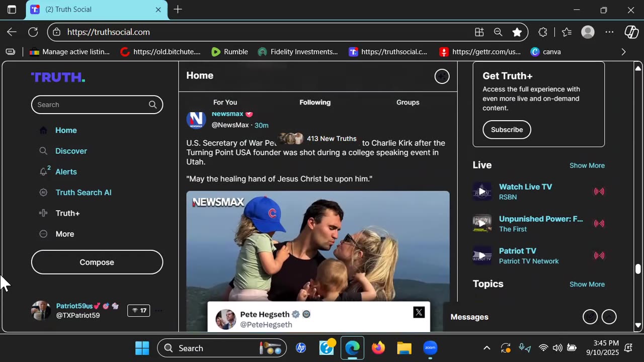Image resolution: width=644 pixels, height=362 pixels.
Task: Open a new browser tab
Action: click(178, 10)
